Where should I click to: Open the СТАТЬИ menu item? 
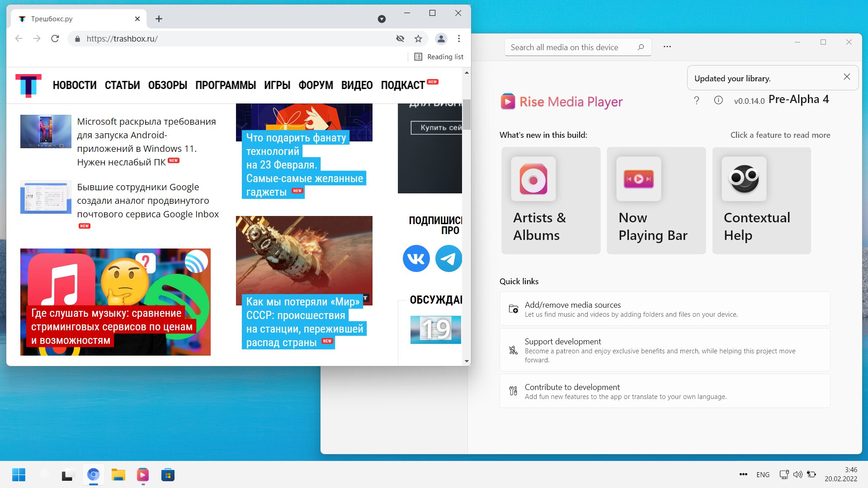(123, 85)
